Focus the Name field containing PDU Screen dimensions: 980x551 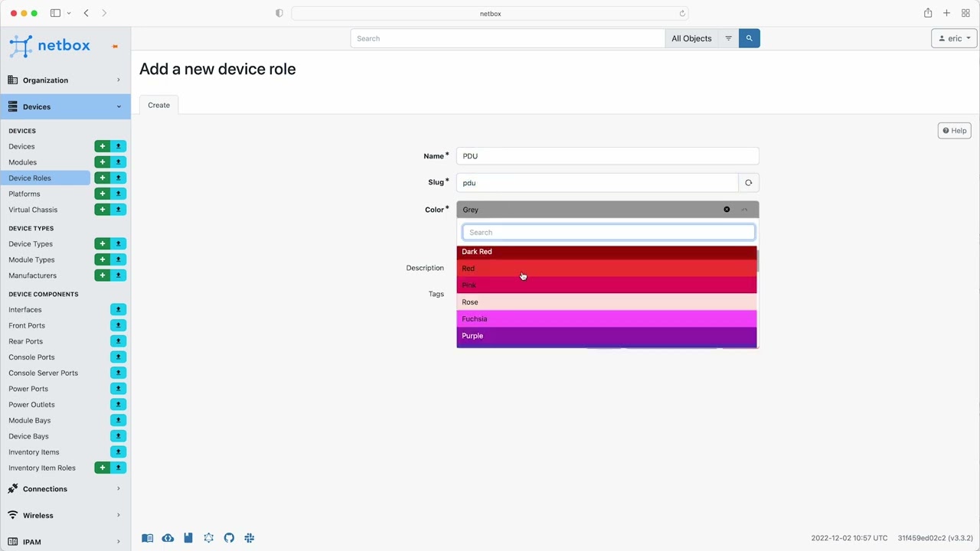pos(607,156)
